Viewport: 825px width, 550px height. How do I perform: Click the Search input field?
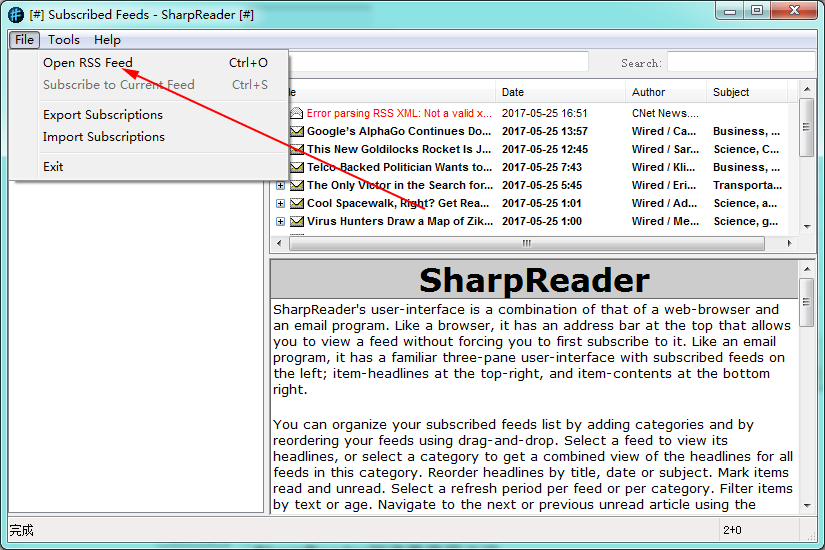tap(741, 62)
